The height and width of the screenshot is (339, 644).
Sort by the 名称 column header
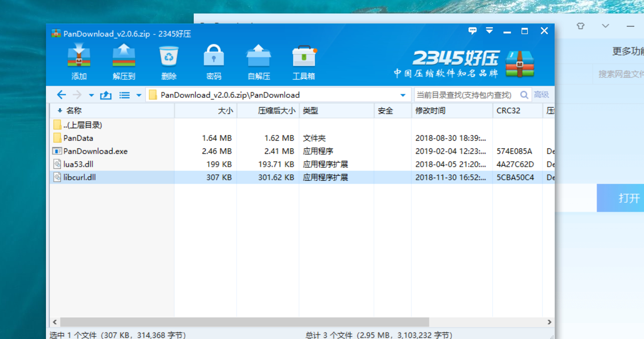(112, 111)
